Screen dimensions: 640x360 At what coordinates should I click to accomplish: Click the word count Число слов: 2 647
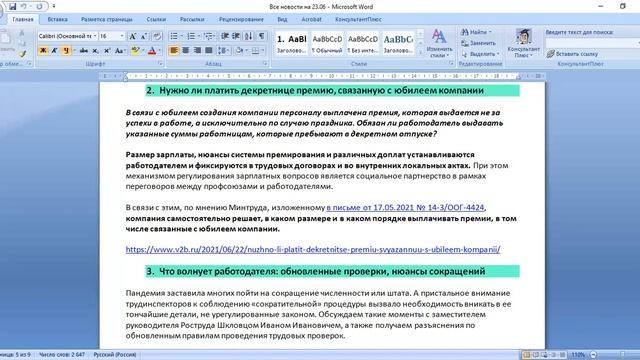[62, 355]
